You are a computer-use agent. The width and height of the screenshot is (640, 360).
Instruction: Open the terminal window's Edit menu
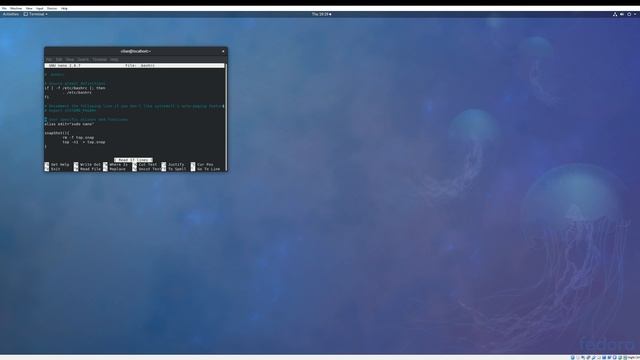pyautogui.click(x=59, y=60)
